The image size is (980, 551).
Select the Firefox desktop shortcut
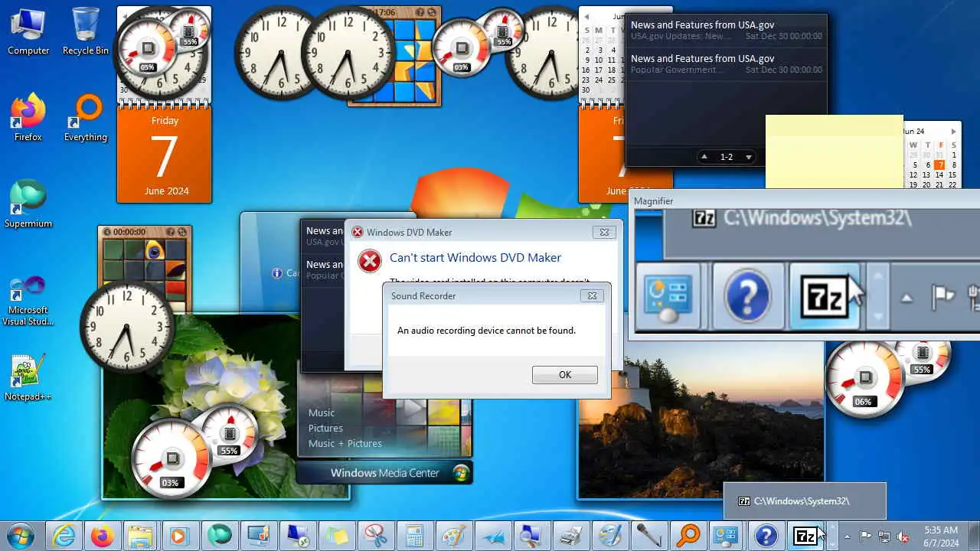pyautogui.click(x=28, y=118)
